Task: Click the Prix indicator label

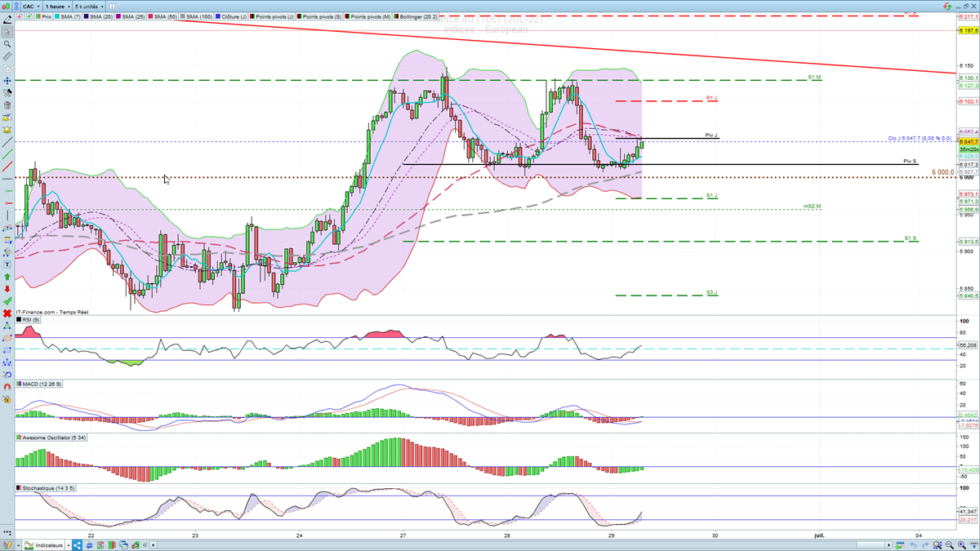Action: coord(43,16)
